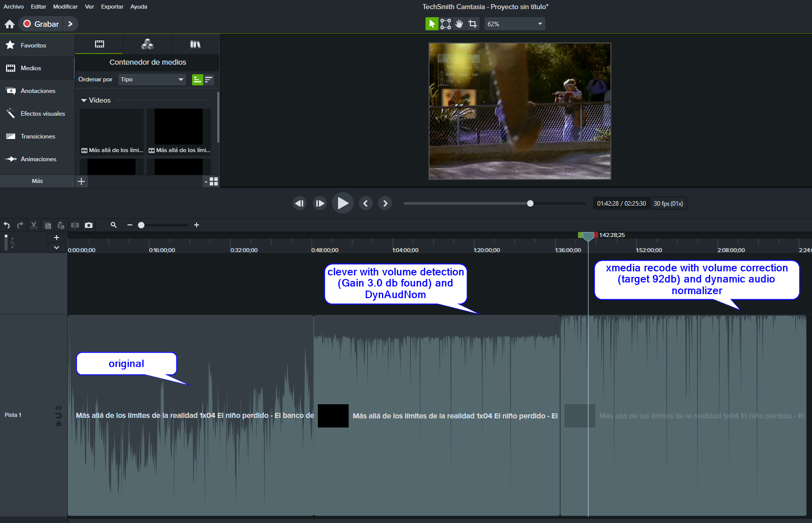Toggle visibility eye for Pista 1

coord(59,408)
